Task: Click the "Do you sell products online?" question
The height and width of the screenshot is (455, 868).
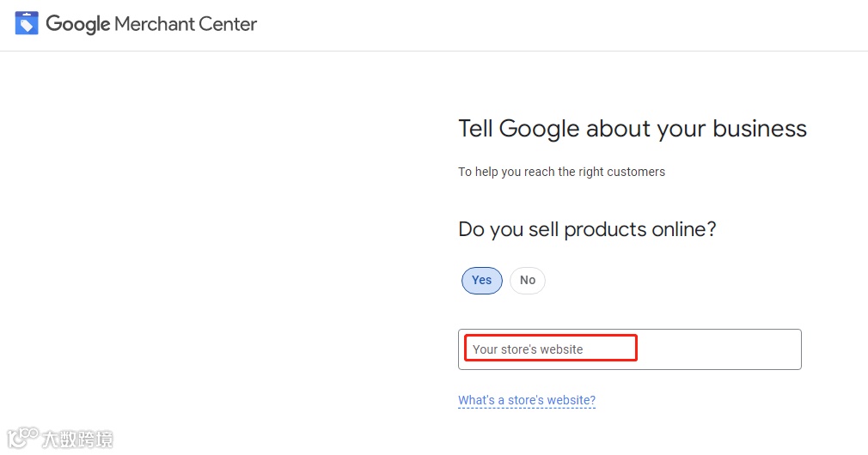Action: pyautogui.click(x=587, y=229)
